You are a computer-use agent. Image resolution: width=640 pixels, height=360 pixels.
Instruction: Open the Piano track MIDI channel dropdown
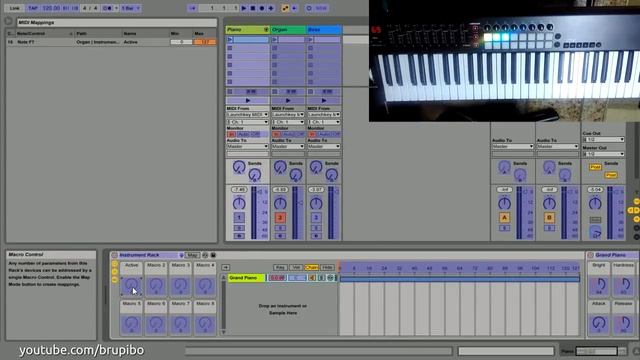(x=247, y=122)
